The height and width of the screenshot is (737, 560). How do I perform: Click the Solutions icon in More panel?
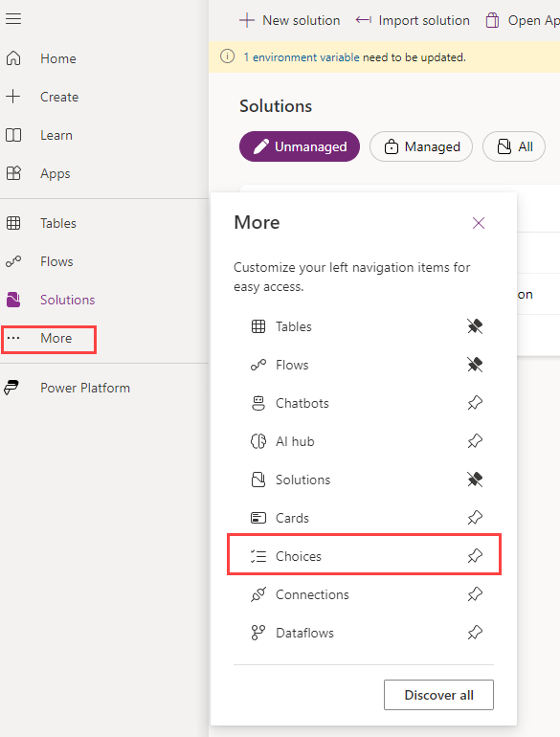(258, 480)
